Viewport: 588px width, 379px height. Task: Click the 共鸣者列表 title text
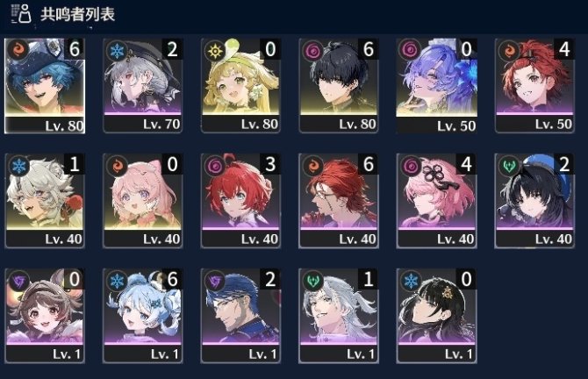(77, 14)
